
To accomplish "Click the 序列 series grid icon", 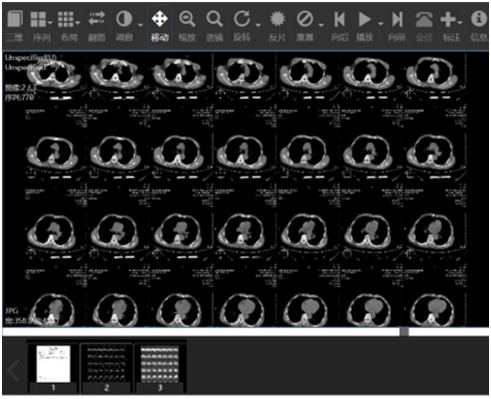I will [x=38, y=19].
